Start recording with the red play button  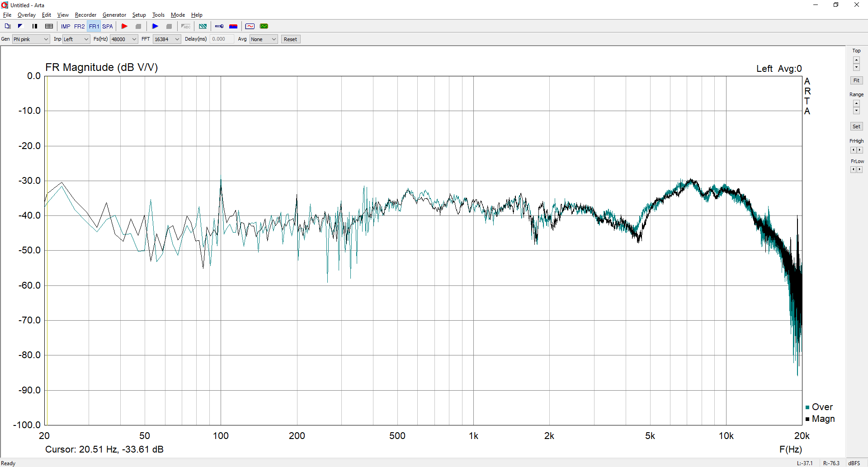tap(124, 26)
